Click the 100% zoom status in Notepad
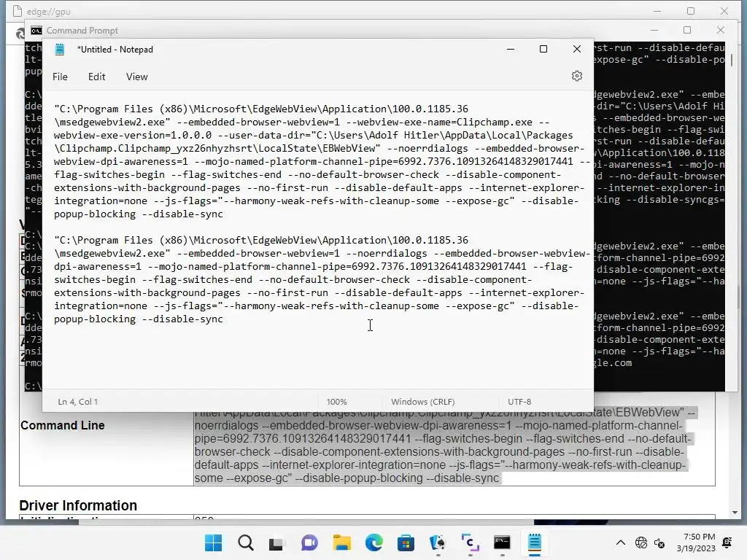Viewport: 747px width, 560px height. pos(336,402)
